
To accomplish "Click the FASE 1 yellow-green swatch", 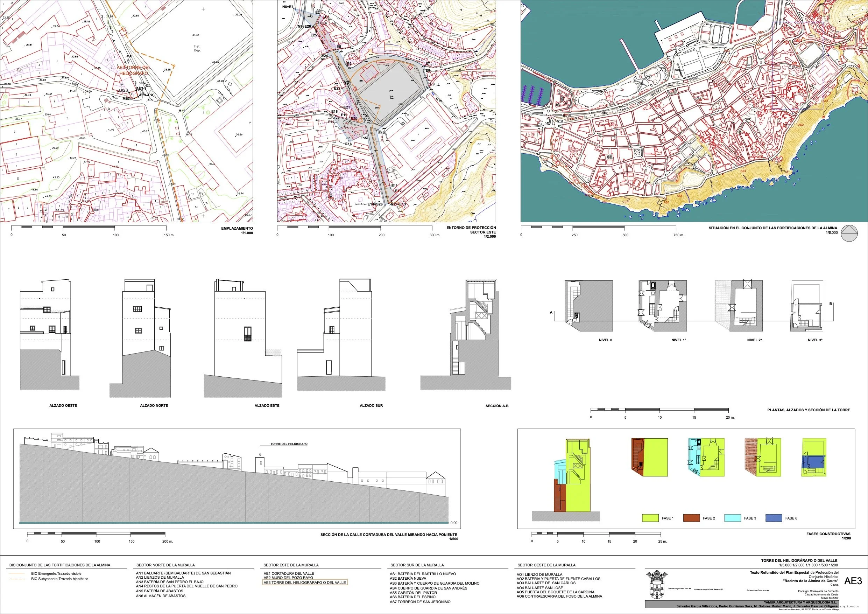I will click(x=650, y=518).
